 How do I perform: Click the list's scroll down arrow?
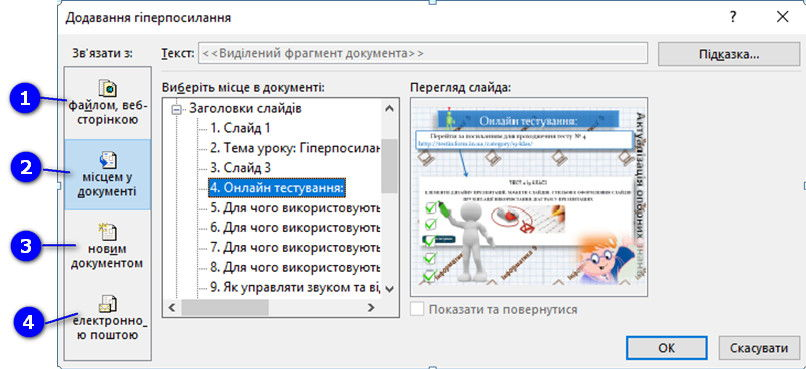pyautogui.click(x=389, y=289)
